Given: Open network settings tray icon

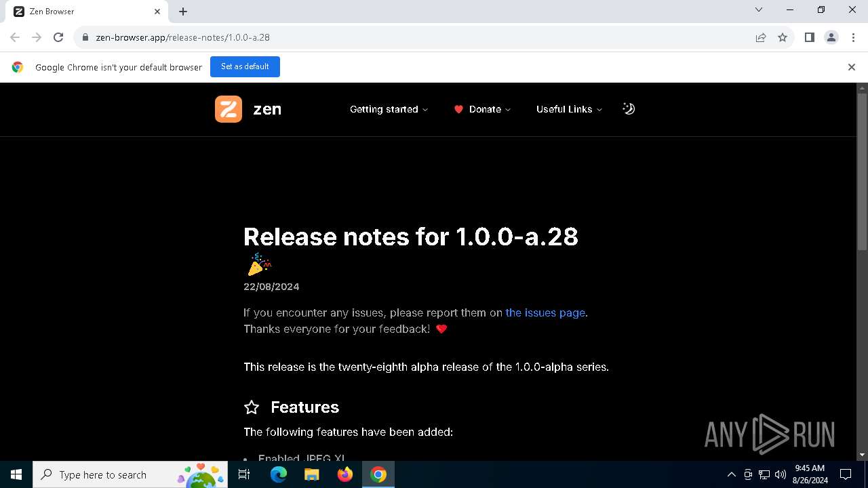Looking at the screenshot, I should [764, 474].
